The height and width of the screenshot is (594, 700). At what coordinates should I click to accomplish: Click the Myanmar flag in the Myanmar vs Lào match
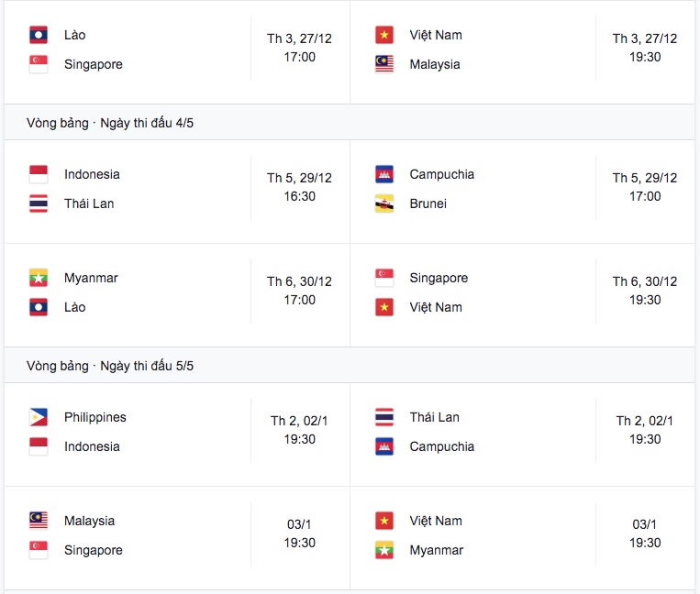coord(39,278)
